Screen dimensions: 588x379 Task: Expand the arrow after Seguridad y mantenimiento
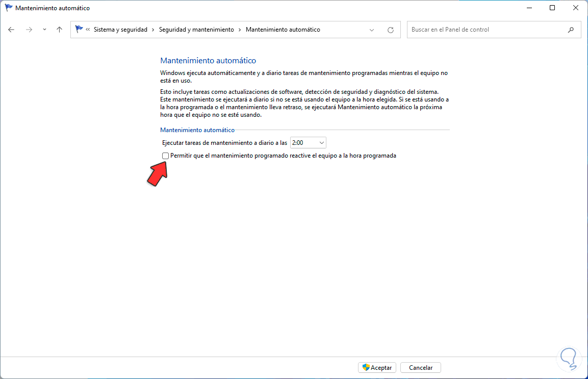click(240, 30)
